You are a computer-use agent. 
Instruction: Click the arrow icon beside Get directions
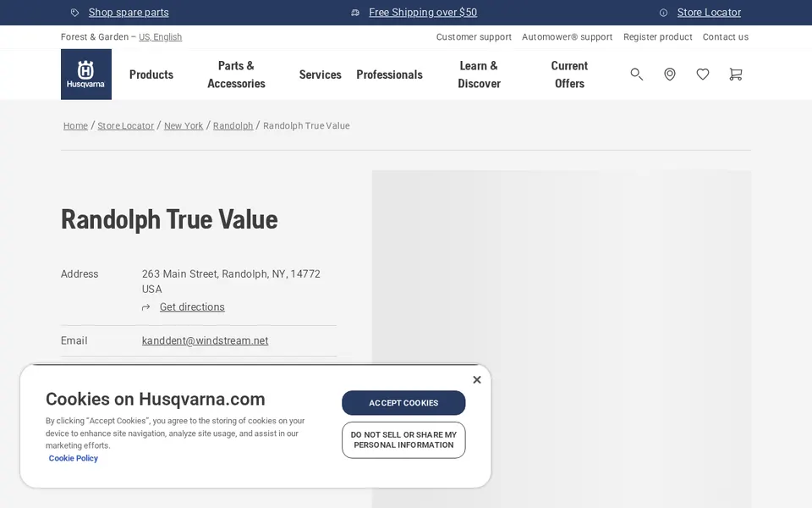[x=146, y=307]
